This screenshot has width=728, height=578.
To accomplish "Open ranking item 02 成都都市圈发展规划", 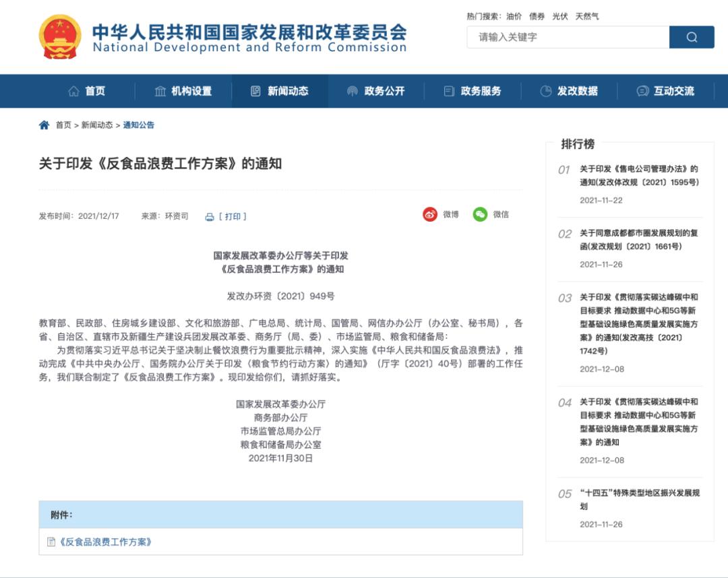I will click(638, 240).
